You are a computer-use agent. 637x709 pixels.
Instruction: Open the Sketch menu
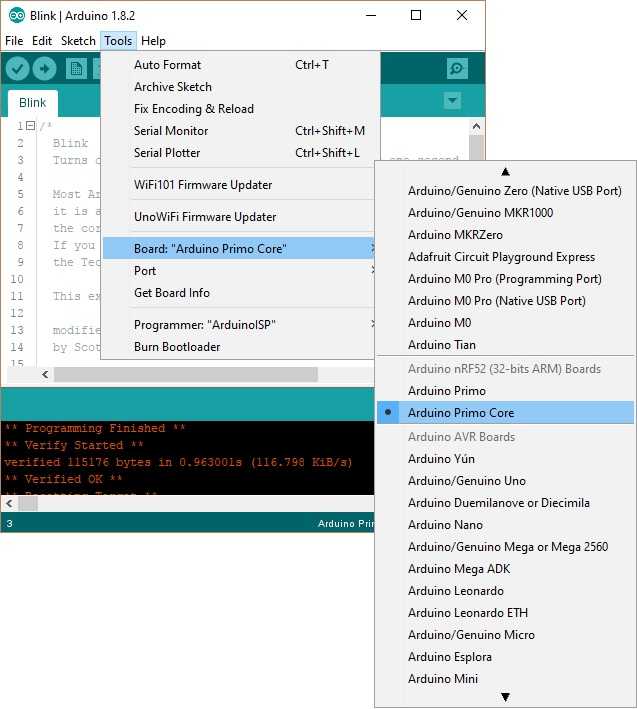(78, 41)
